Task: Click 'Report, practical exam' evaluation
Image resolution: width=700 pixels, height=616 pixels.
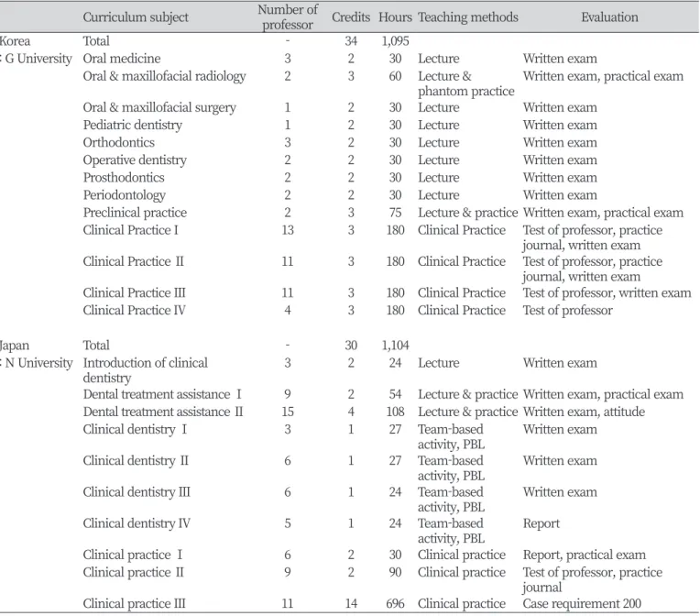Action: pyautogui.click(x=585, y=555)
